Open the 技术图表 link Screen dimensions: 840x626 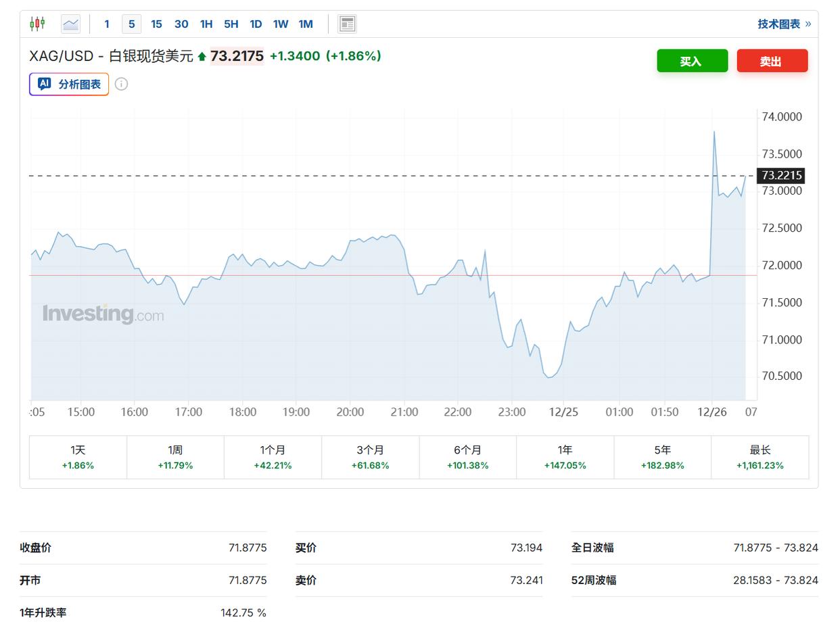pyautogui.click(x=783, y=24)
